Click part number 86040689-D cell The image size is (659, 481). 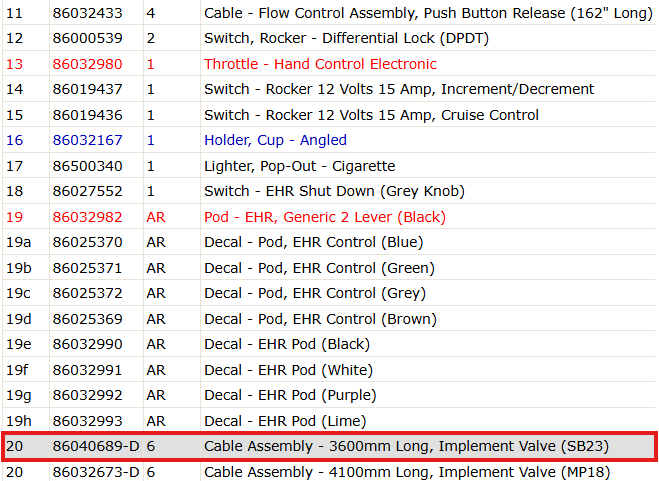click(96, 446)
